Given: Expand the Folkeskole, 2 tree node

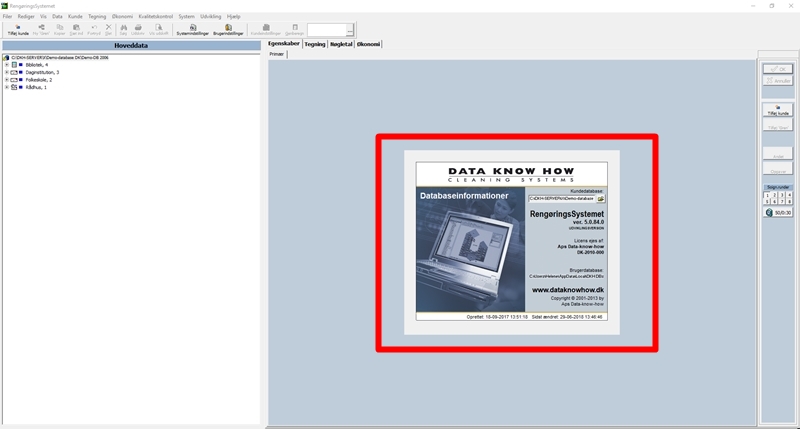Looking at the screenshot, I should 7,80.
